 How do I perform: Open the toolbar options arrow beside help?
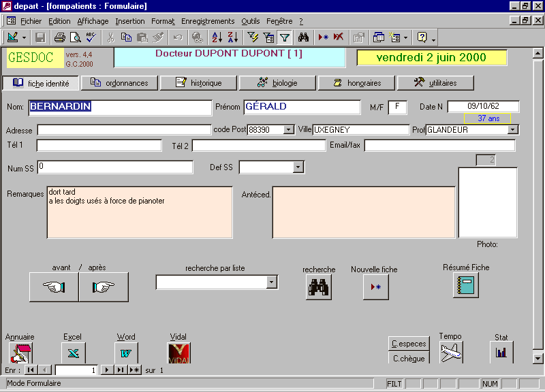tap(433, 39)
